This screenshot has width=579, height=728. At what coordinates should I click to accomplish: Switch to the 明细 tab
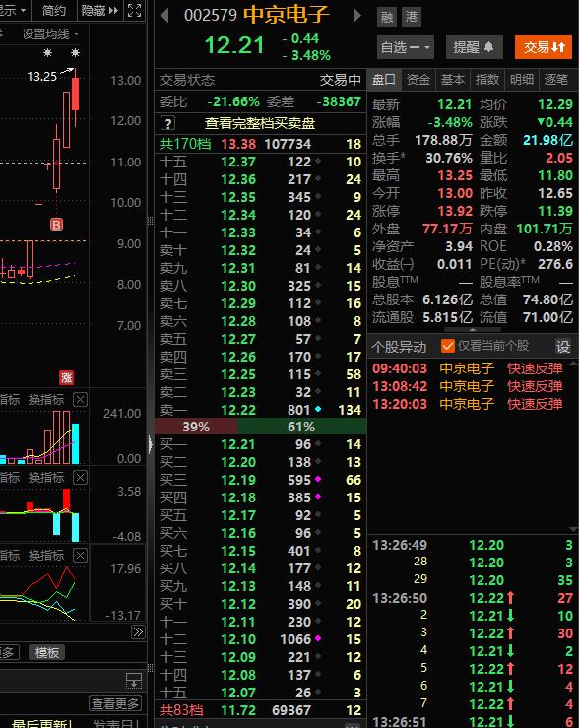(x=522, y=80)
